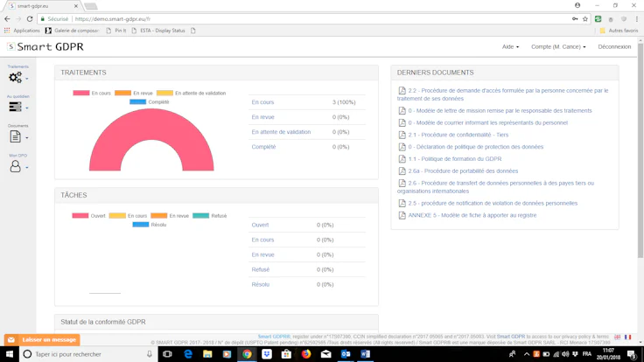Viewport: 644px width, 362px height.
Task: Open the Traitements gears icon in sidebar
Action: tap(16, 77)
